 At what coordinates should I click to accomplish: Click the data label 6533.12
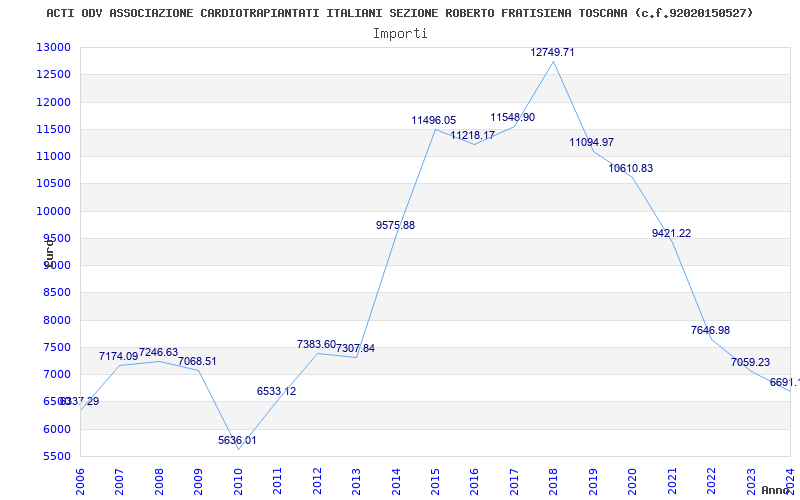pyautogui.click(x=276, y=391)
